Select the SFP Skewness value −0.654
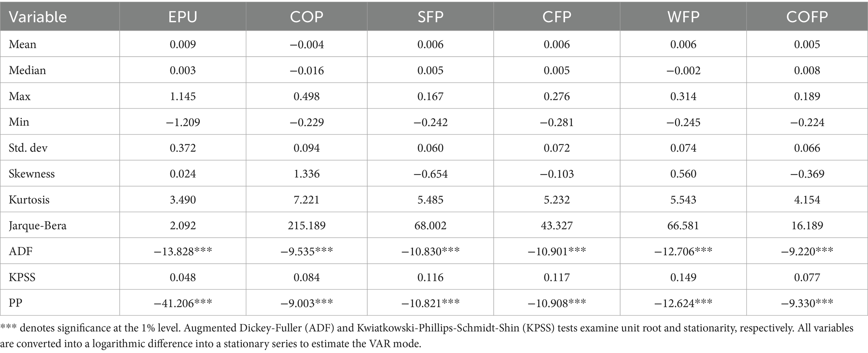This screenshot has width=868, height=353. coord(430,174)
